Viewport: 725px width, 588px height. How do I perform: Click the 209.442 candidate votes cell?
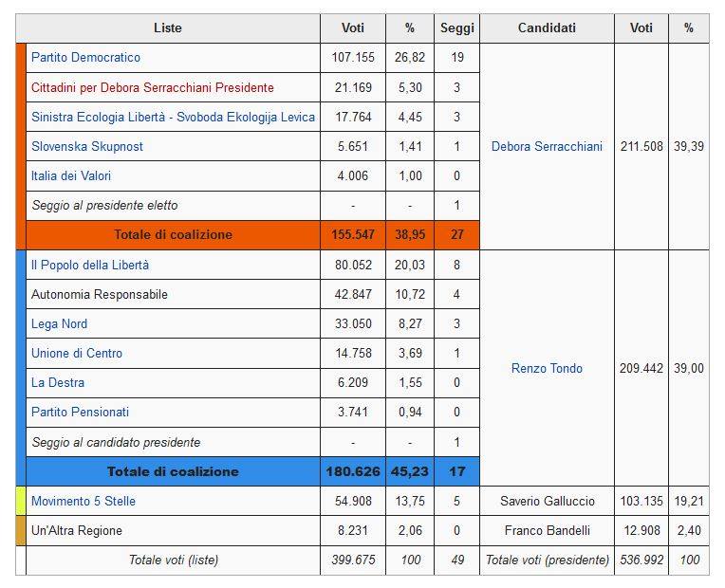point(641,368)
